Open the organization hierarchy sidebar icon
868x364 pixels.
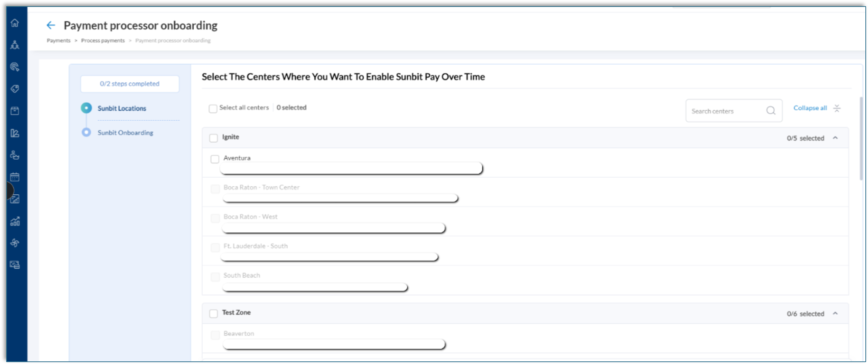[x=15, y=45]
